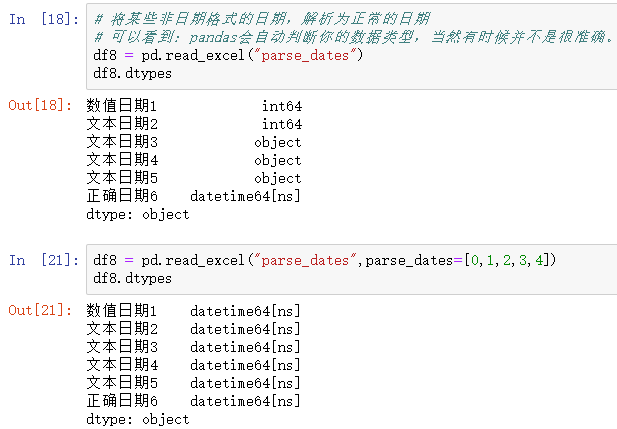
Task: Select 文本日期4 object row in Out[18]
Action: pos(194,160)
